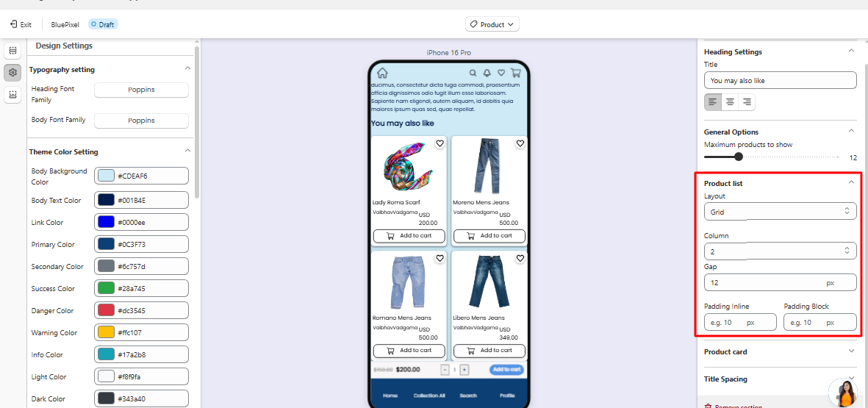The height and width of the screenshot is (408, 868).
Task: Click the top sections icon in left sidebar
Action: click(12, 51)
